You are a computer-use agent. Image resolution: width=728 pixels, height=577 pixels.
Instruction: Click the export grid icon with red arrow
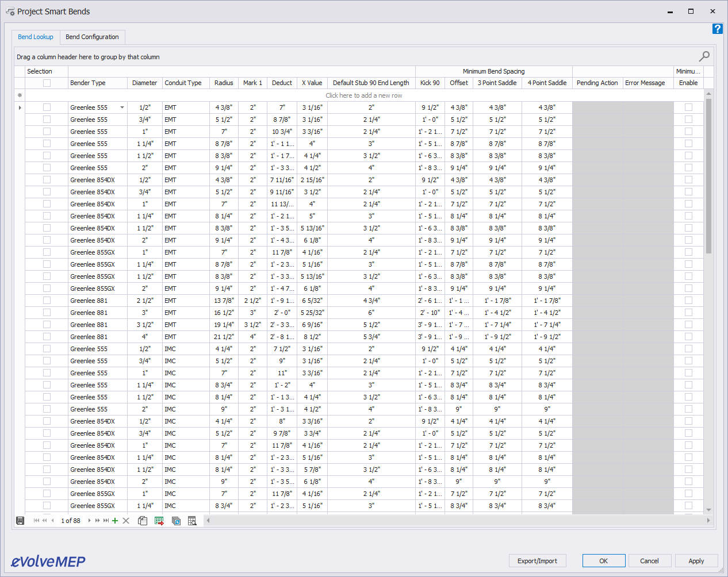pyautogui.click(x=159, y=521)
